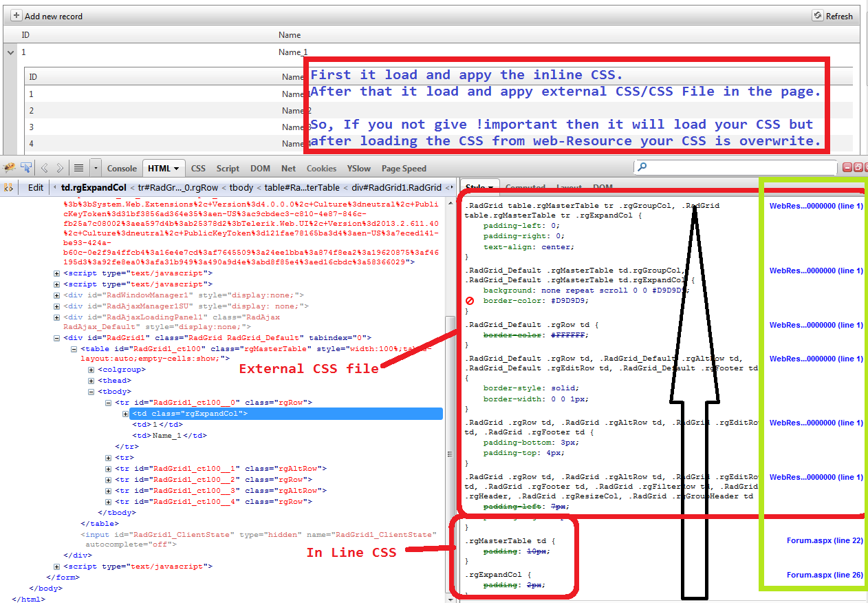This screenshot has width=868, height=603.
Task: Select table#Ra...terTable in the breadcrumb
Action: click(x=303, y=187)
